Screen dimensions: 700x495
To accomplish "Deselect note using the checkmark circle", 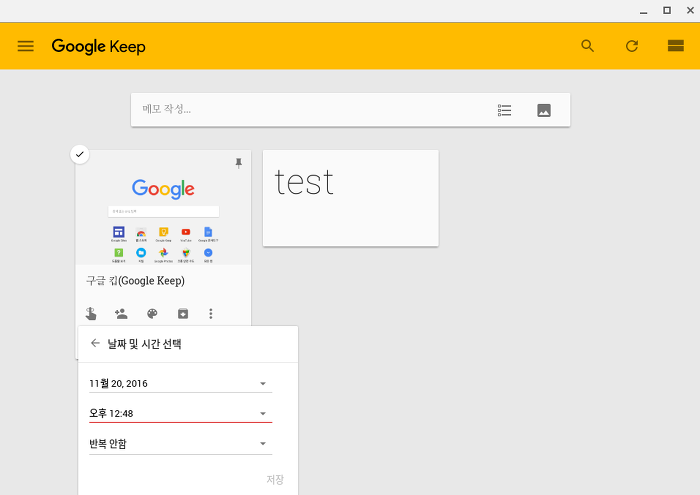I will point(80,154).
